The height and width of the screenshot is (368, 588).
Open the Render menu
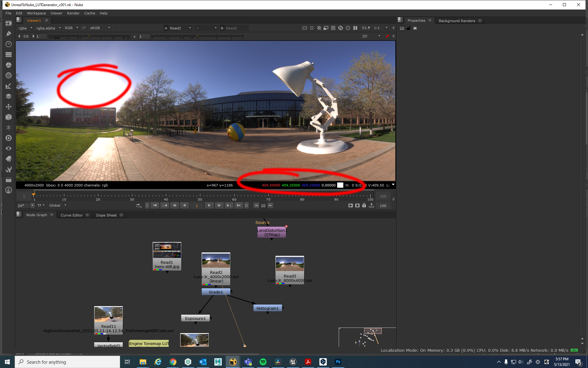point(73,13)
